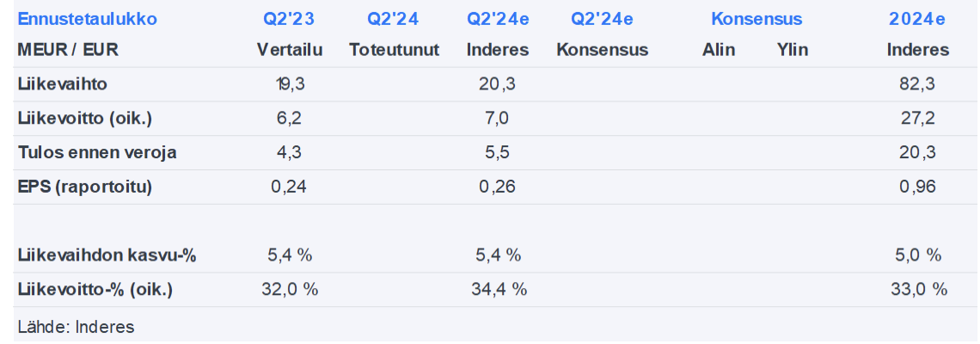Screen dimensions: 980x344
Task: Select the 2024e Liikevaihto value 82,3
Action: coord(918,84)
